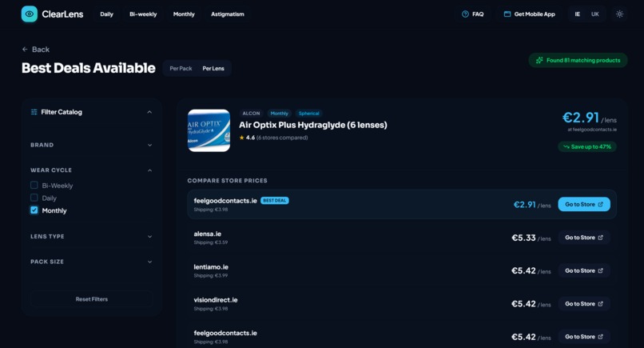This screenshot has height=348, width=644.
Task: Check the Daily wear cycle checkbox
Action: tap(34, 198)
